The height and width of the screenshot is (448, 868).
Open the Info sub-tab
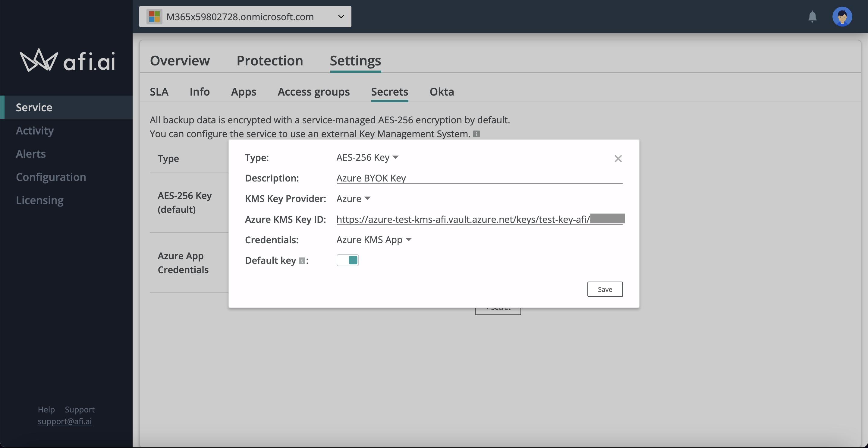pos(200,92)
